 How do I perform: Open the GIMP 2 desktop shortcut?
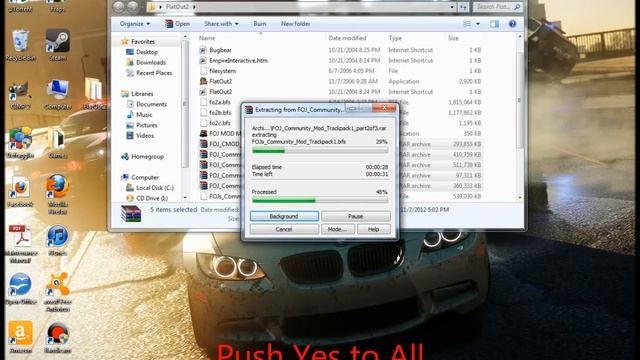(x=20, y=95)
